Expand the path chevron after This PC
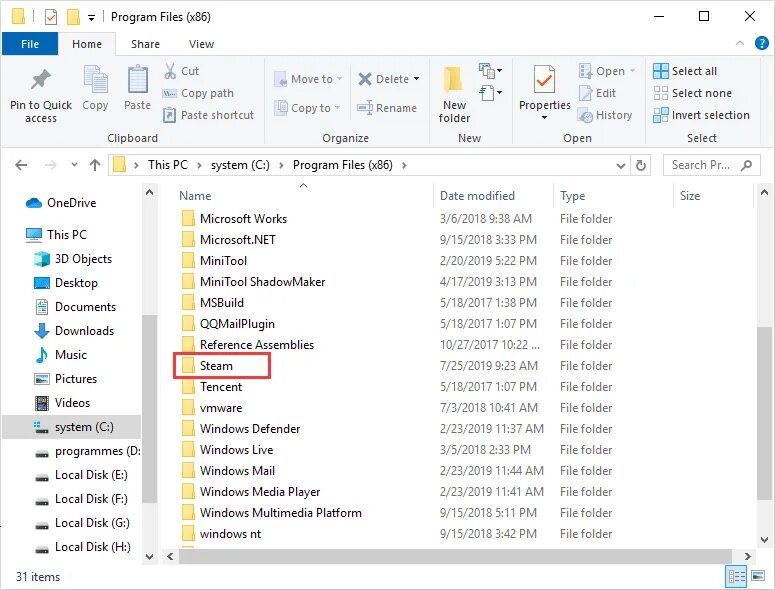 pos(199,165)
